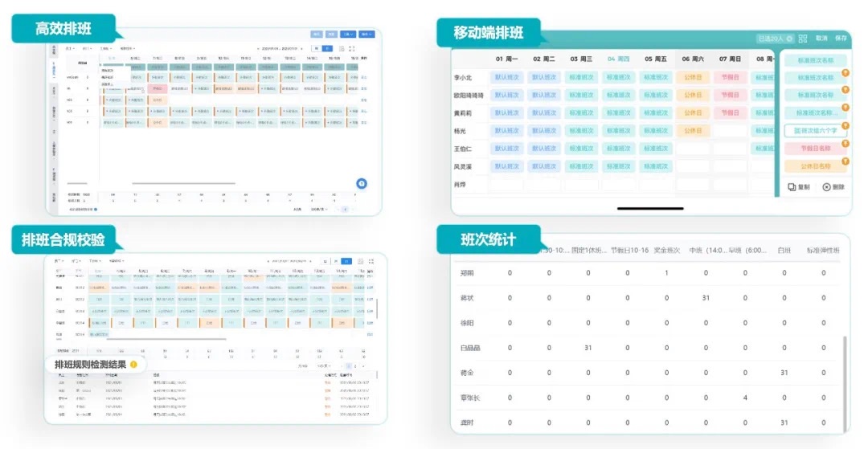This screenshot has height=449, width=868.
Task: Select the 03 周三 column header
Action: click(x=581, y=59)
